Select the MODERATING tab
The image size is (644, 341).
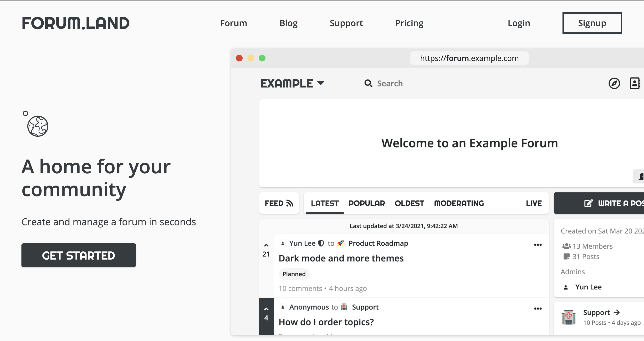[x=459, y=203]
